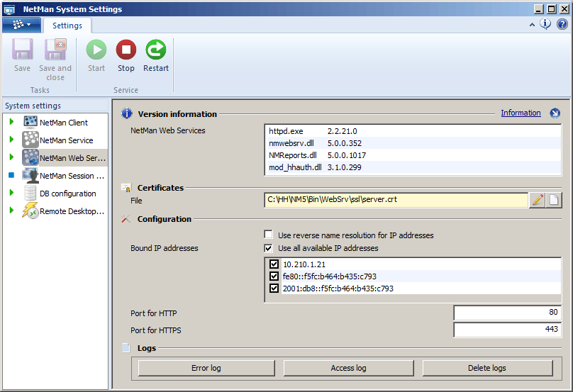Select Remote Desktop item in sidebar

(72, 211)
